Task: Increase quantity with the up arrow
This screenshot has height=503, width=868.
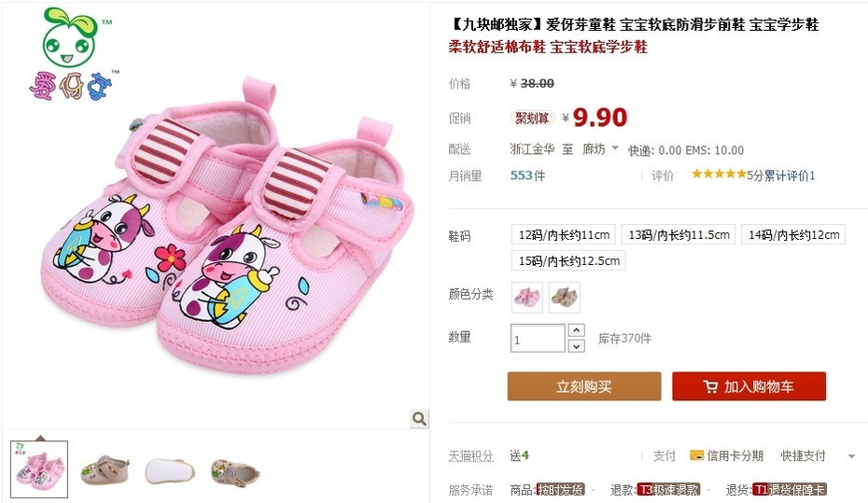Action: coord(576,330)
